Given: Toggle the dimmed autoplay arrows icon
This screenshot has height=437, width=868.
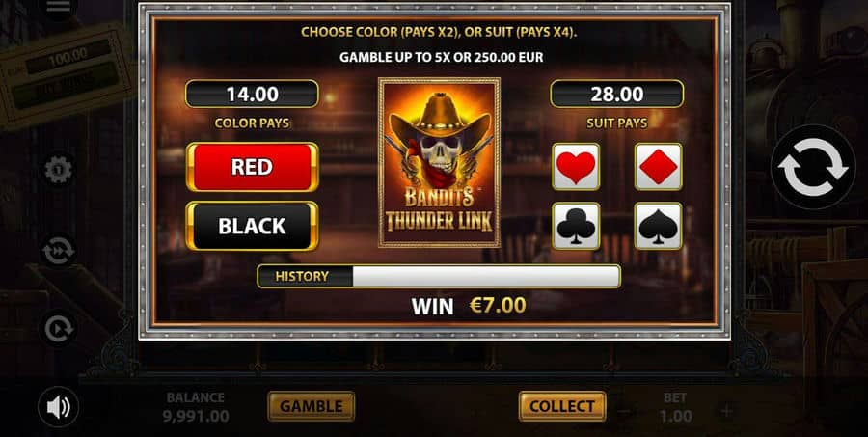Looking at the screenshot, I should [58, 251].
